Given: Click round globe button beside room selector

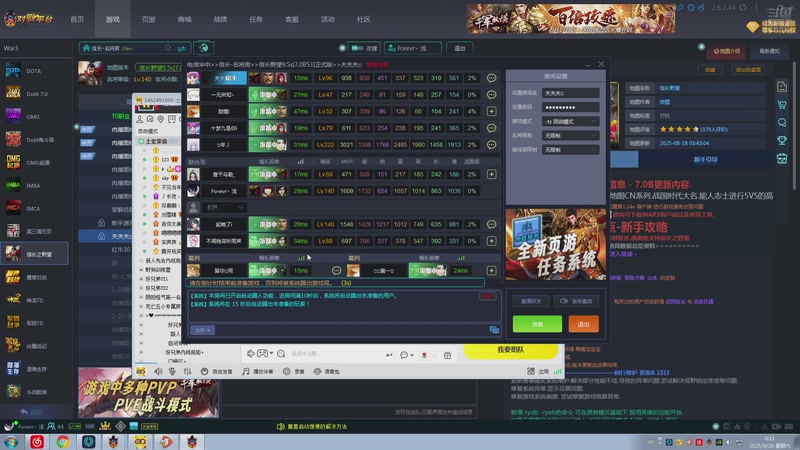Looking at the screenshot, I should click(x=204, y=48).
